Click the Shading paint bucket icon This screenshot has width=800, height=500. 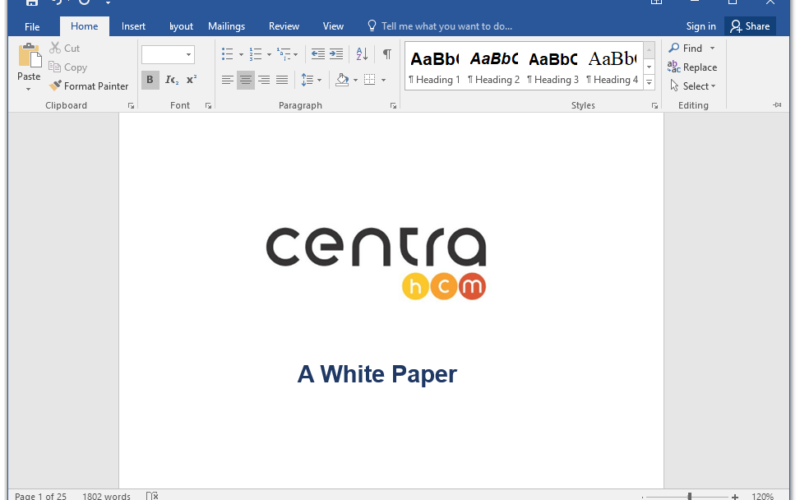coord(342,80)
